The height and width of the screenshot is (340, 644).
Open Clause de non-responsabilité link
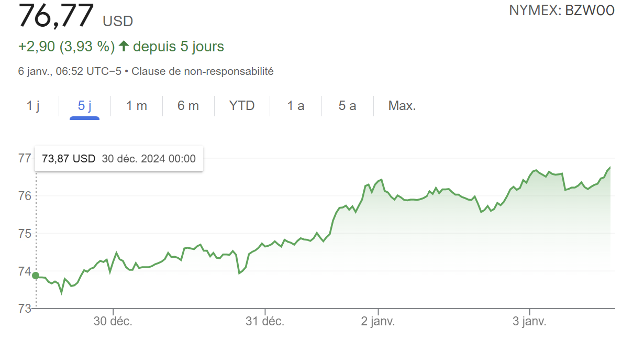203,71
